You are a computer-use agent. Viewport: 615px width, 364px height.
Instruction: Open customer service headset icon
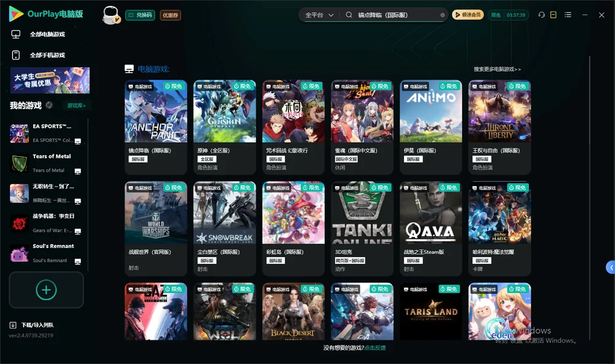tap(542, 15)
